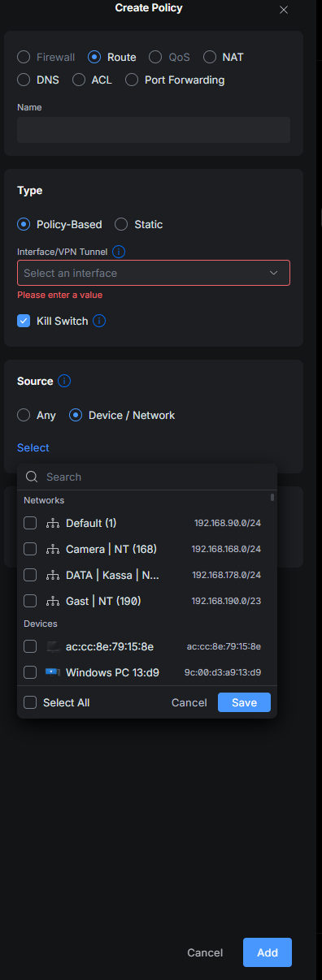This screenshot has height=980, width=322.
Task: Check the Windows PC 13:d9 device
Action: tap(30, 672)
